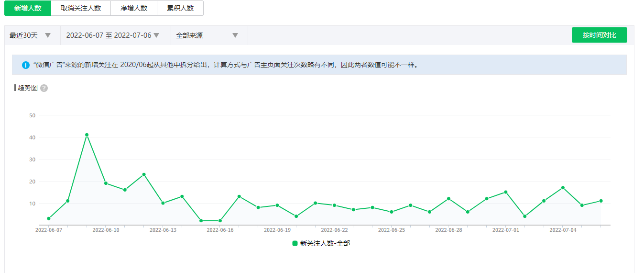The height and width of the screenshot is (273, 644).
Task: Click the data point above 2022-07-04
Action: 563,187
